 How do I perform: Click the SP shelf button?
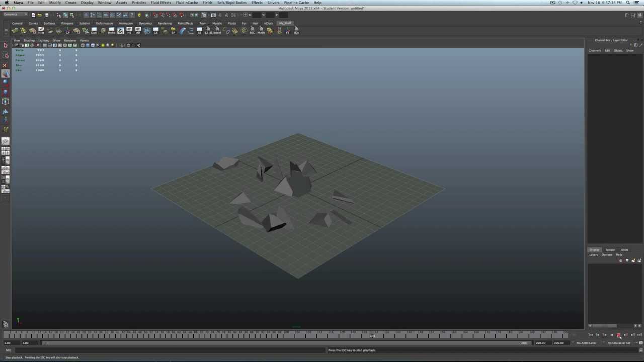click(174, 31)
